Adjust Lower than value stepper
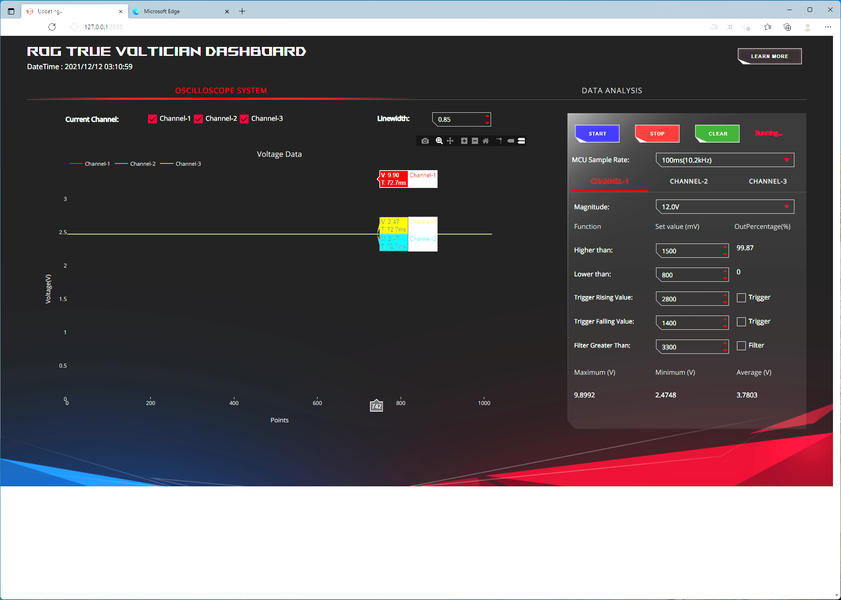The image size is (841, 600). [725, 275]
